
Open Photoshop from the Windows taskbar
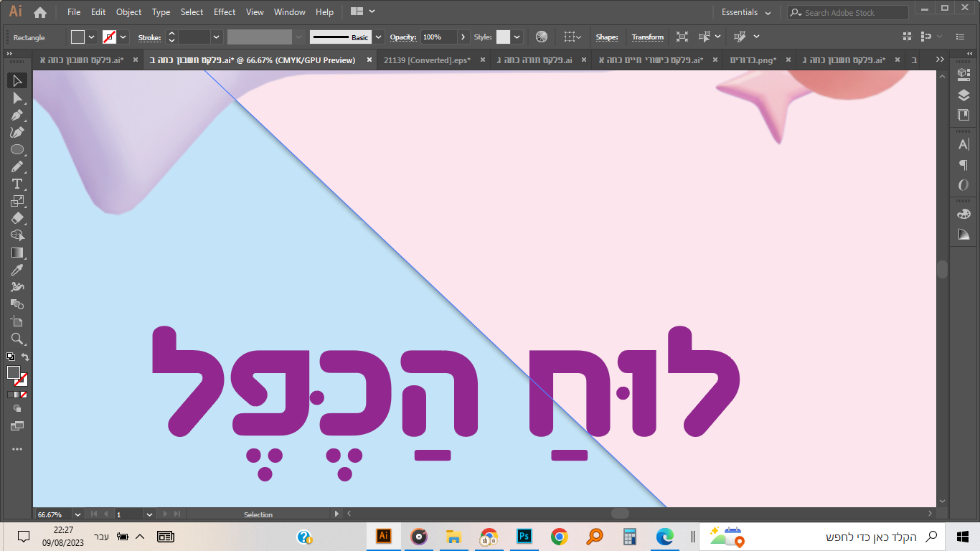coord(524,537)
